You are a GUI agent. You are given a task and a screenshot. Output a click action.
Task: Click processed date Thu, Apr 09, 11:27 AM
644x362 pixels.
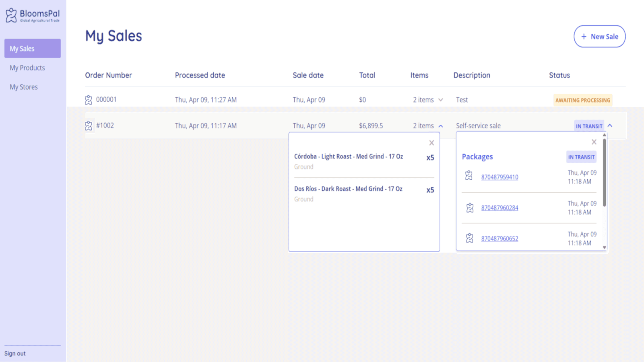coord(206,100)
